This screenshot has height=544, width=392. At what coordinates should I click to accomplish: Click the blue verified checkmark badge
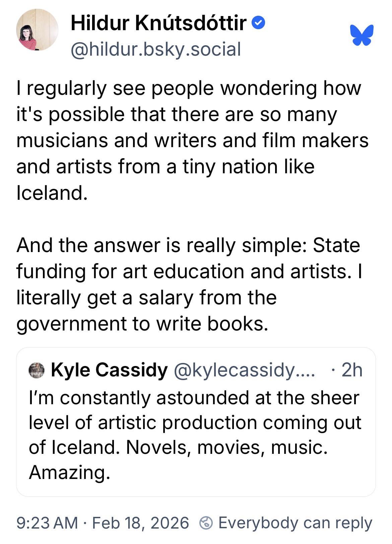pos(259,23)
